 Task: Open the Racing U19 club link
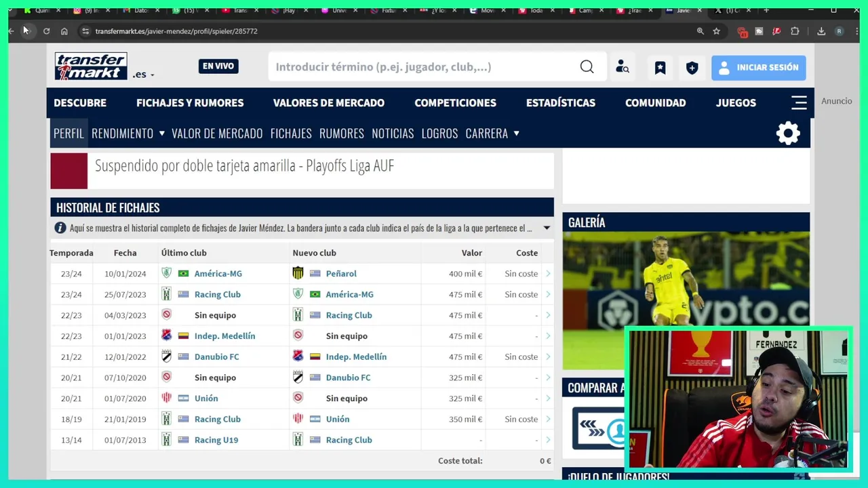[216, 440]
